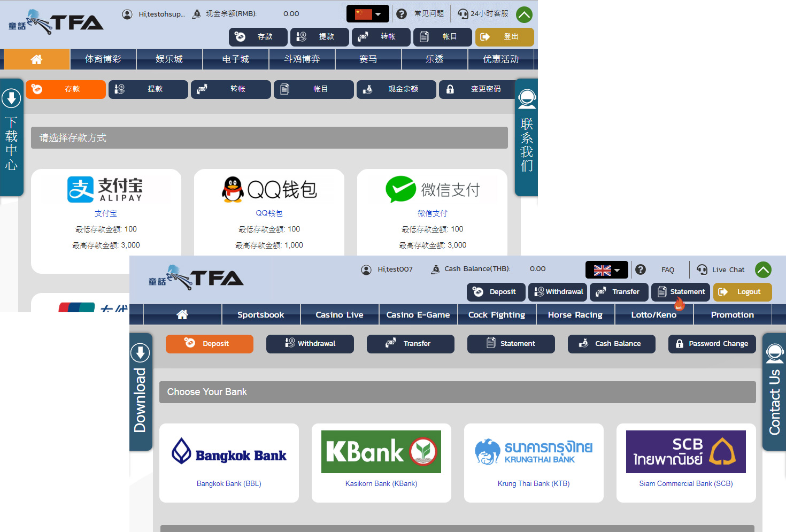The height and width of the screenshot is (532, 786).
Task: Click question-mark icon beside 常见问题
Action: point(402,14)
